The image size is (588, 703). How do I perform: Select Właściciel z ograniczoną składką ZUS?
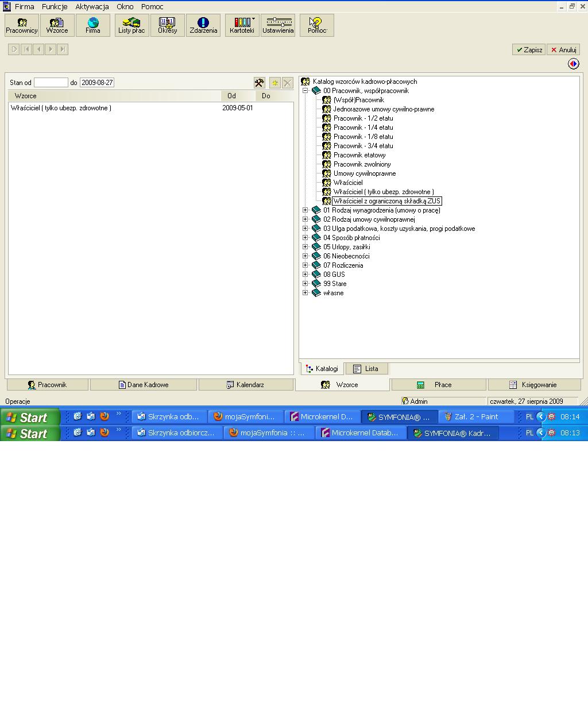(387, 201)
